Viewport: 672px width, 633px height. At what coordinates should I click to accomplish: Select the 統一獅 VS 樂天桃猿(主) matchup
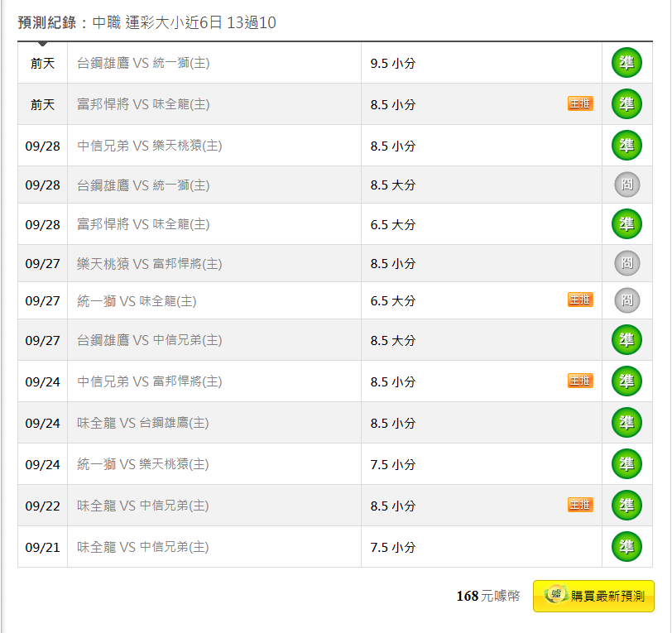click(x=142, y=464)
